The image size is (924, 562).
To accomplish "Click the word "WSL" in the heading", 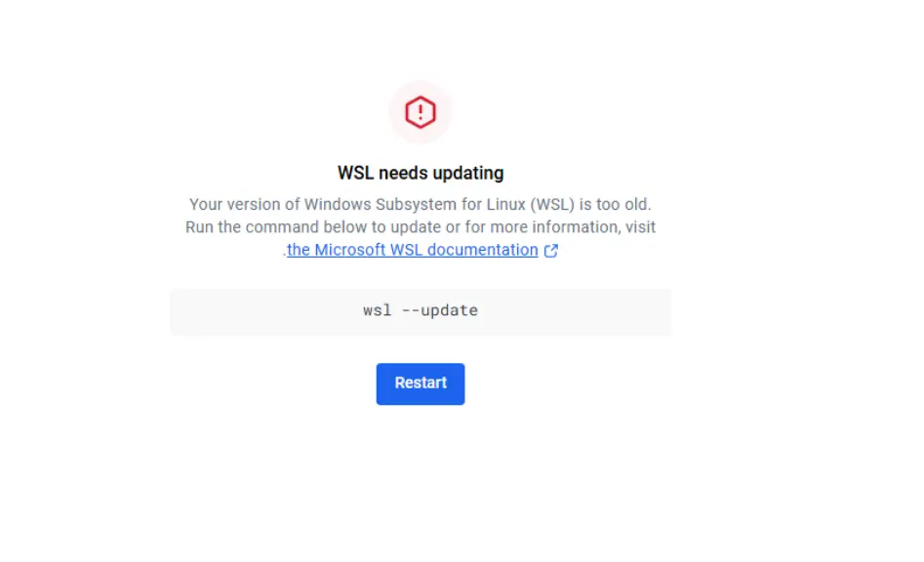I will [x=355, y=173].
